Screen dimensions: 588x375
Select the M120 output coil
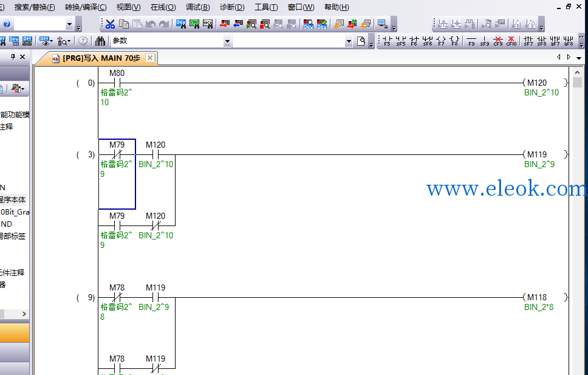pos(545,83)
